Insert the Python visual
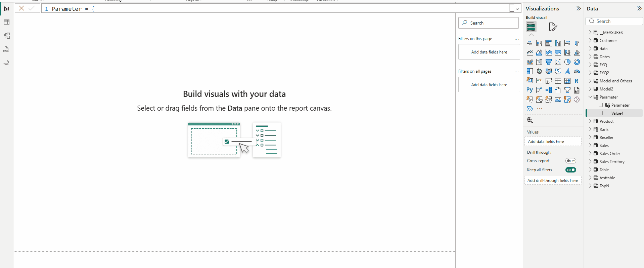 530,90
